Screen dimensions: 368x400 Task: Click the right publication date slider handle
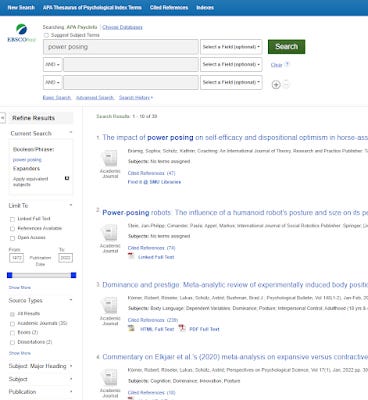click(74, 275)
